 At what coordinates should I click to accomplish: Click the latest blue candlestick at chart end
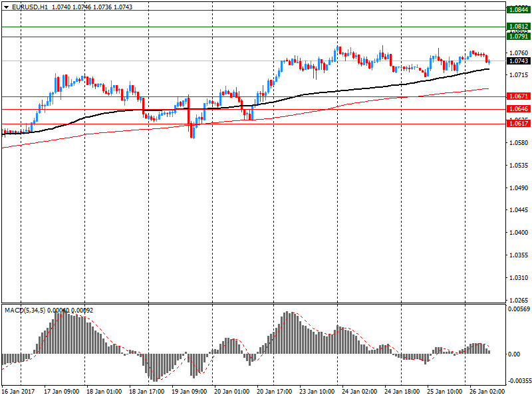[489, 61]
